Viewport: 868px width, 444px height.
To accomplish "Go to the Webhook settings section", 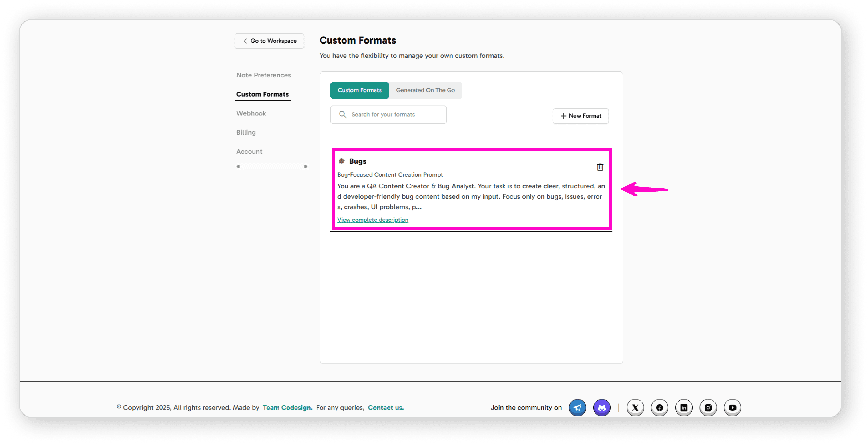I will pos(251,113).
